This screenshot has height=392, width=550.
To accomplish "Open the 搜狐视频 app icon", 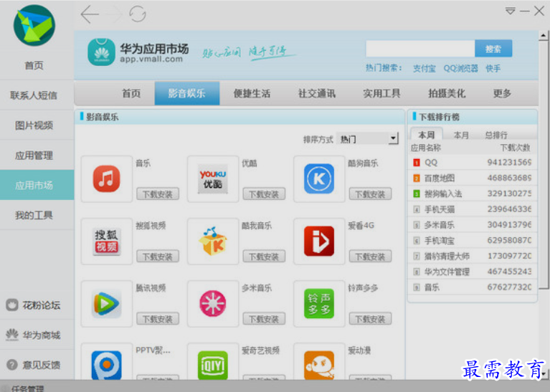I will pos(106,242).
